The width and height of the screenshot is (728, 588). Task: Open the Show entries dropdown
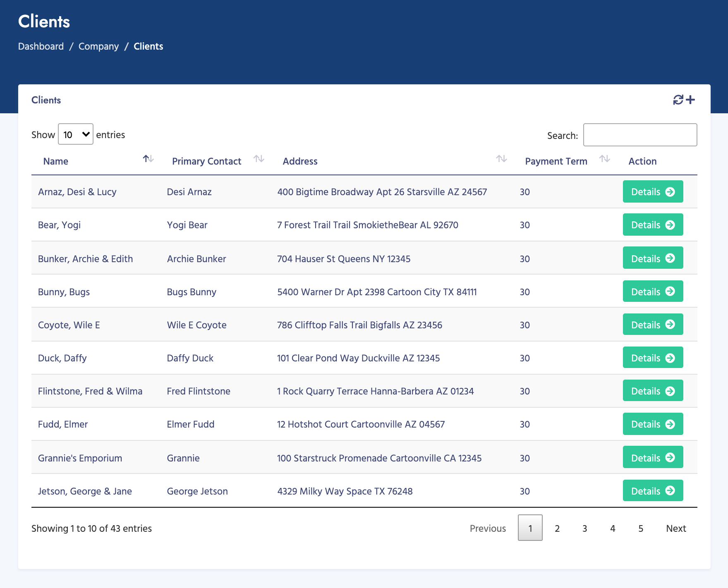point(75,134)
